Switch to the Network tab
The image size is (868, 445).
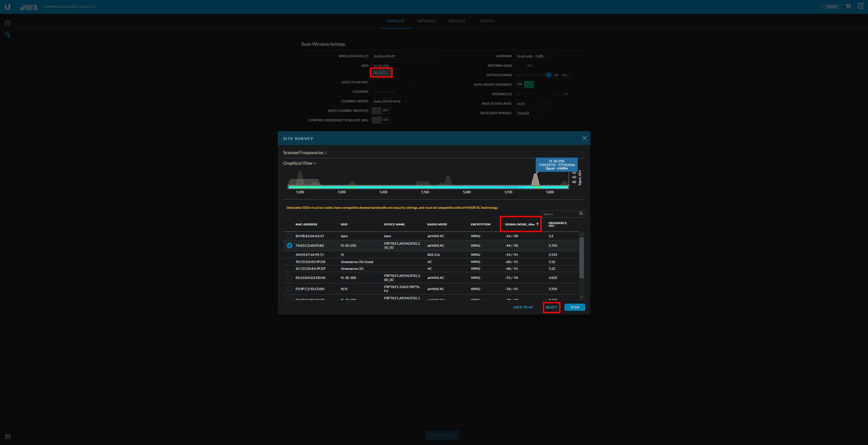coord(426,21)
